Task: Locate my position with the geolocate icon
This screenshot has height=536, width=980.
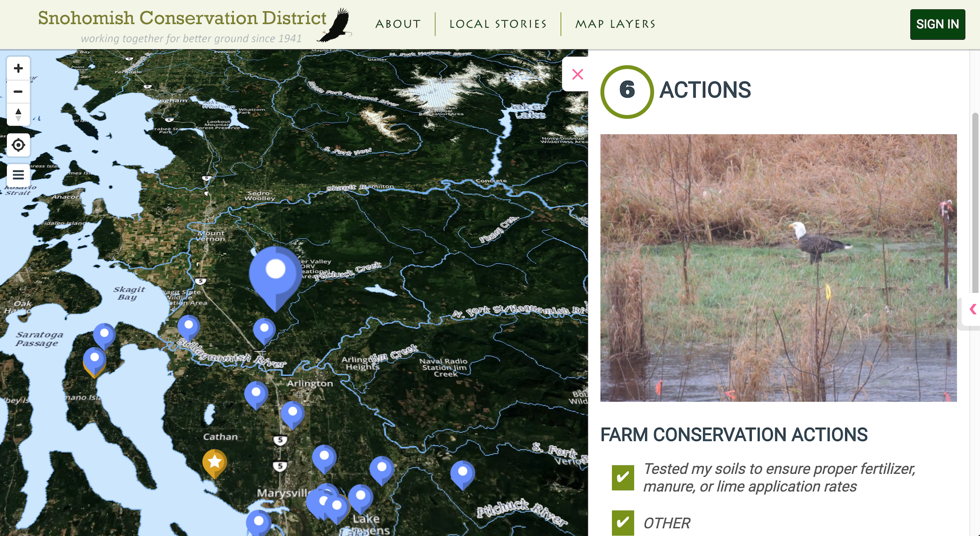Action: (18, 145)
